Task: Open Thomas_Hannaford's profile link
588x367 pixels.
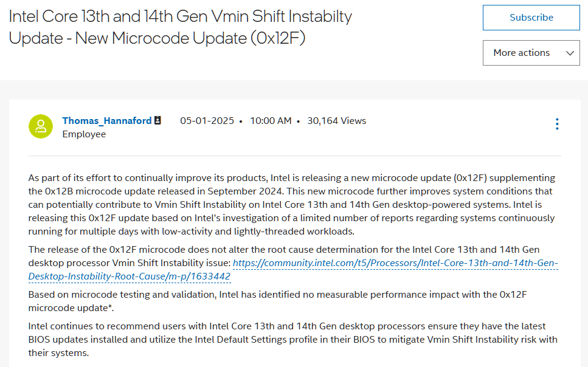Action: click(107, 121)
